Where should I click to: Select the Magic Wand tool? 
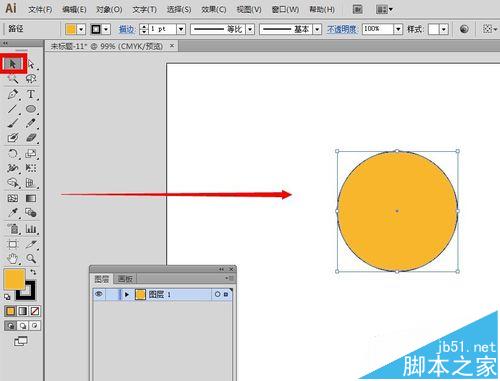point(13,79)
